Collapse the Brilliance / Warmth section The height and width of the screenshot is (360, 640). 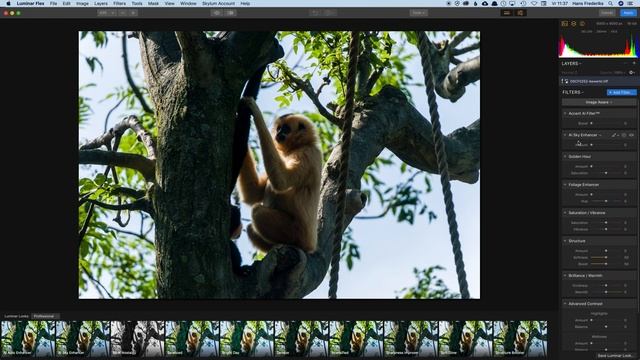[565, 276]
